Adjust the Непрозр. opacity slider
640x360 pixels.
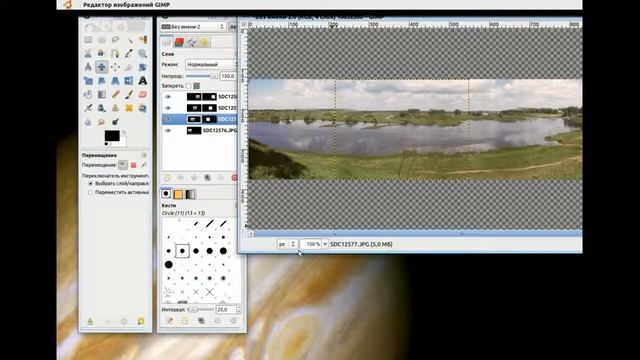(x=202, y=76)
